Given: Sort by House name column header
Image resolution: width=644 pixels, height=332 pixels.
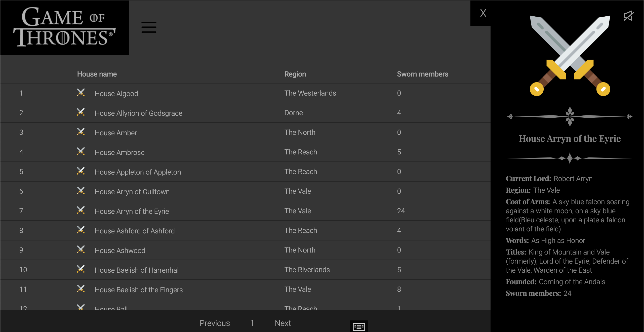Looking at the screenshot, I should pyautogui.click(x=97, y=74).
